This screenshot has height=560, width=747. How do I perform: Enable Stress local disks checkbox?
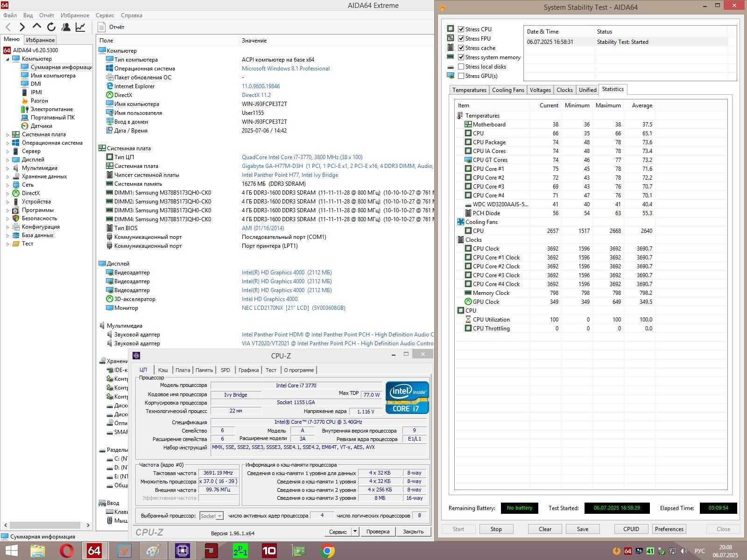tap(461, 66)
